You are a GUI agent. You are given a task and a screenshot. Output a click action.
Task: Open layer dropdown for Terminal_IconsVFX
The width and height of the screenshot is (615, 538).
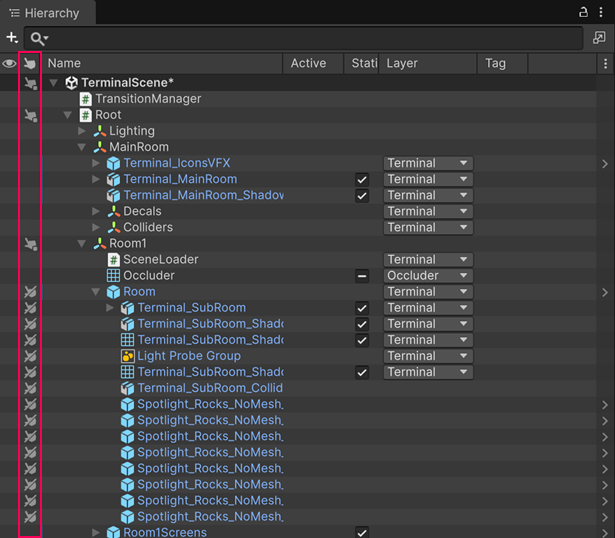[428, 163]
